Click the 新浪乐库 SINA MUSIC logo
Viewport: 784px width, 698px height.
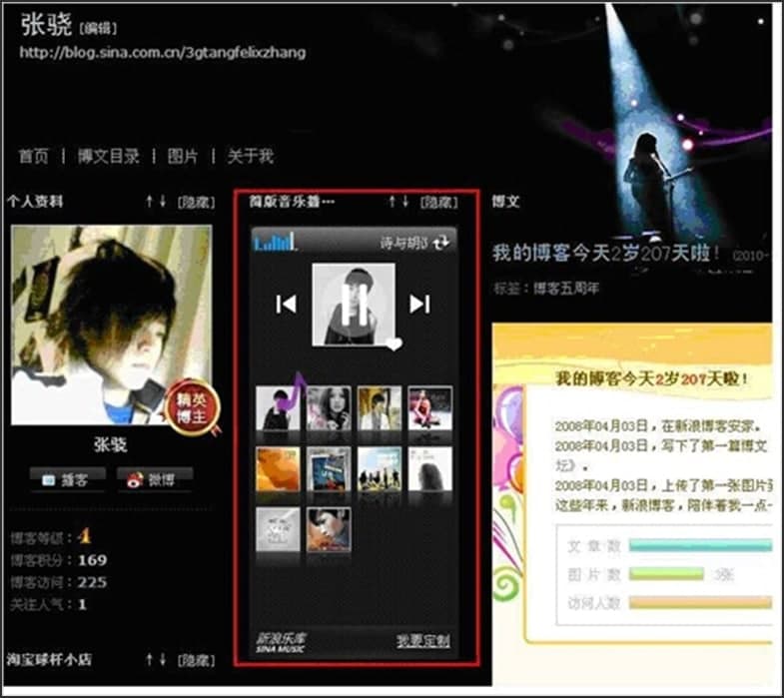(281, 642)
